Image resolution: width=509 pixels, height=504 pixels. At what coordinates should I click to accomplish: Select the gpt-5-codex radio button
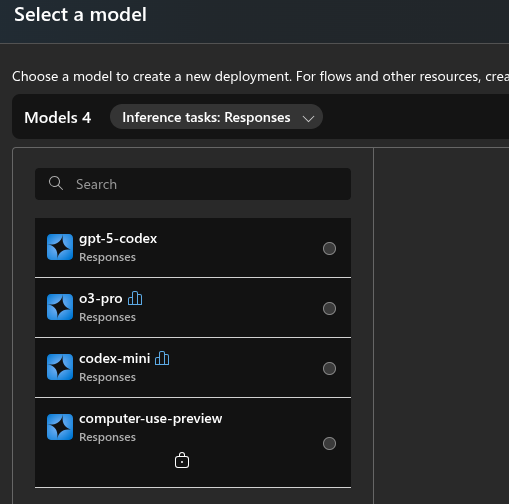point(329,249)
